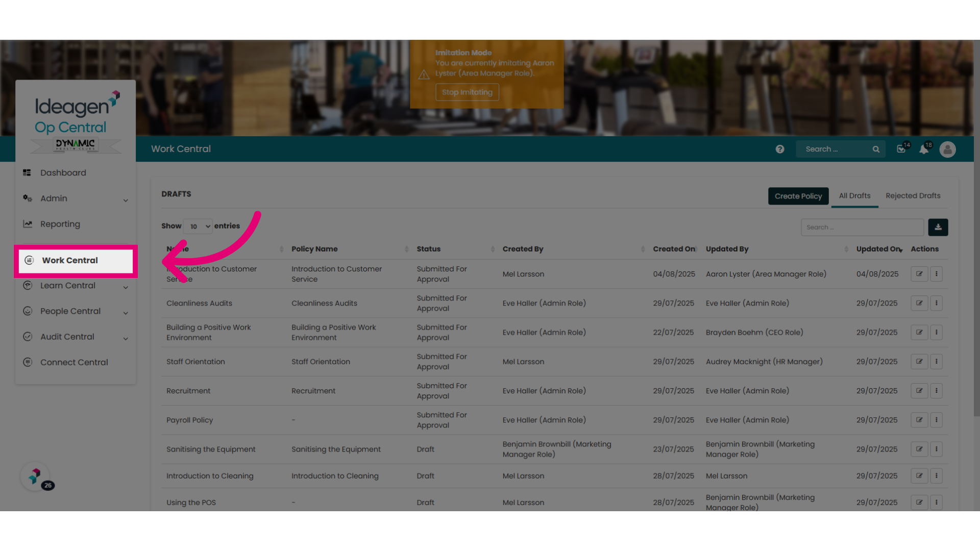980x551 pixels.
Task: Open Connect Central in the sidebar
Action: (x=74, y=362)
